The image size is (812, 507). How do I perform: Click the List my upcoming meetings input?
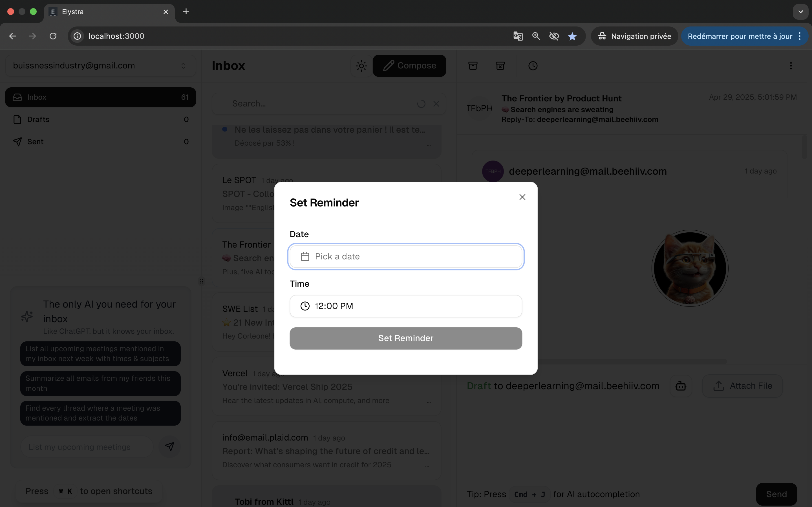(x=87, y=447)
